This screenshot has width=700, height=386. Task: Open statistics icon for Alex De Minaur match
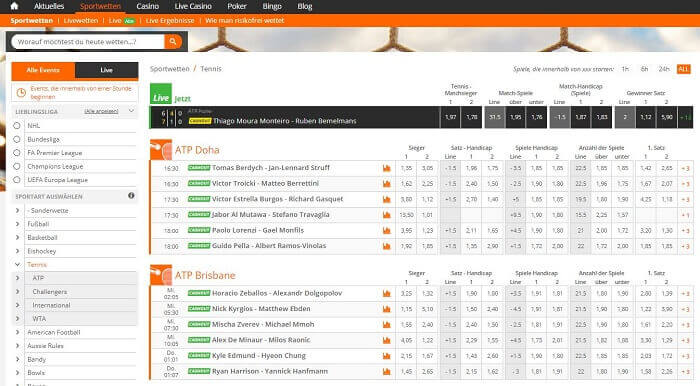pyautogui.click(x=387, y=340)
